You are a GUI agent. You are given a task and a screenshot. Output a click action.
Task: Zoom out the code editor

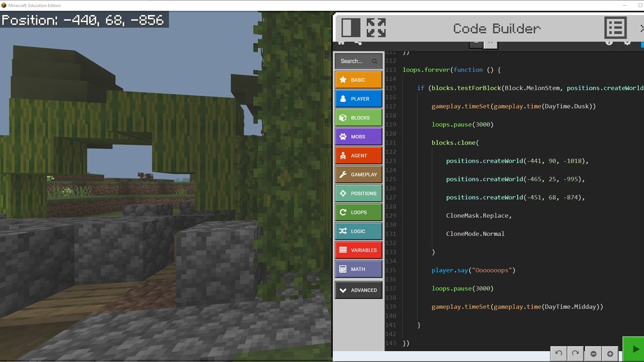pyautogui.click(x=593, y=353)
